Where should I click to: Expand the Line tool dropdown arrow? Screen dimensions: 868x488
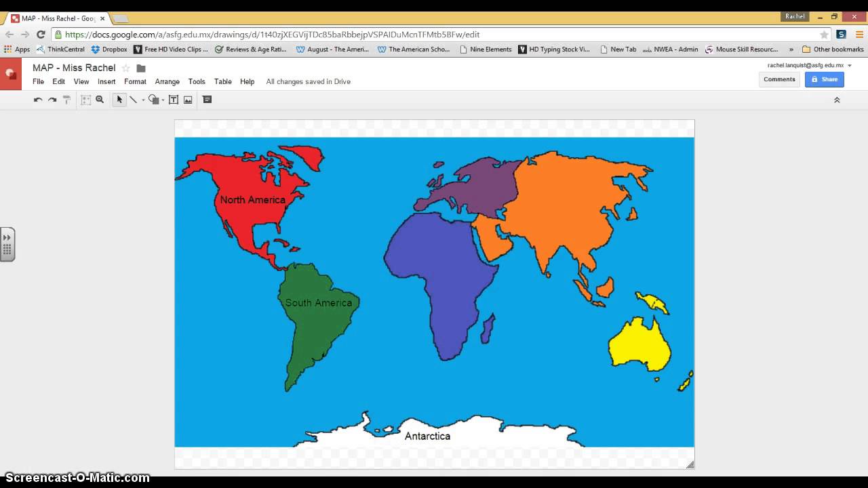pos(142,100)
